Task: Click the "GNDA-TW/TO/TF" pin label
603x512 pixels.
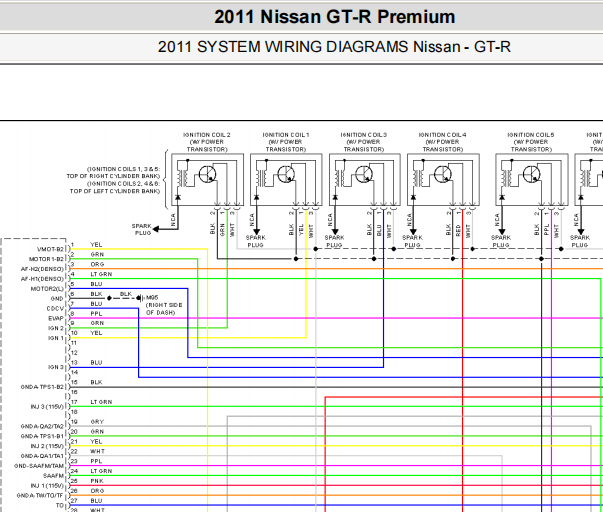Action: click(x=40, y=496)
